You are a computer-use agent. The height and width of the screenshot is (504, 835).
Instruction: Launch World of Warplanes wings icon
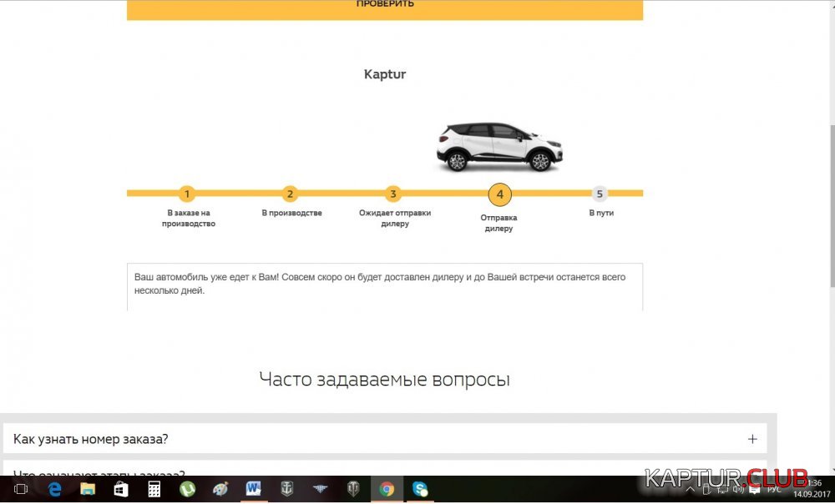click(x=320, y=489)
